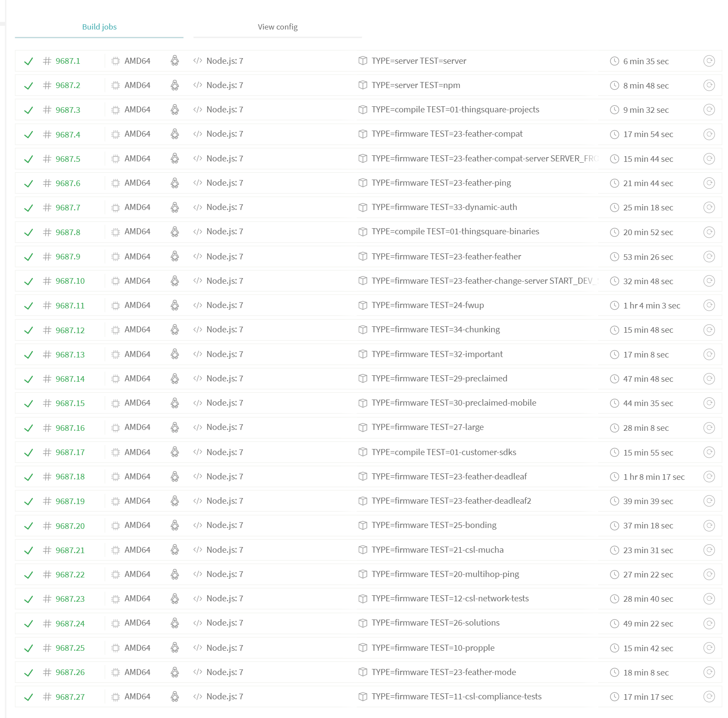Click the hash icon beside 9687.26
This screenshot has height=718, width=728.
(47, 672)
